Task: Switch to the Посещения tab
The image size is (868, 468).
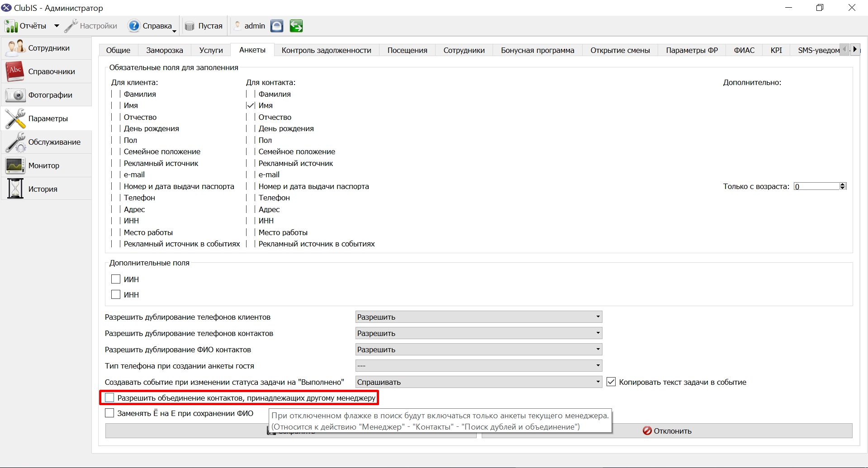Action: coord(407,50)
